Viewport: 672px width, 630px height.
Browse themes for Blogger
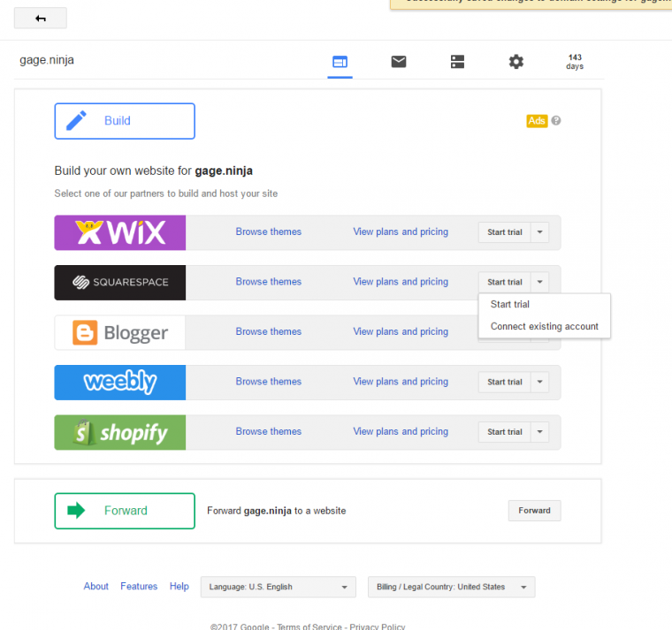click(268, 332)
